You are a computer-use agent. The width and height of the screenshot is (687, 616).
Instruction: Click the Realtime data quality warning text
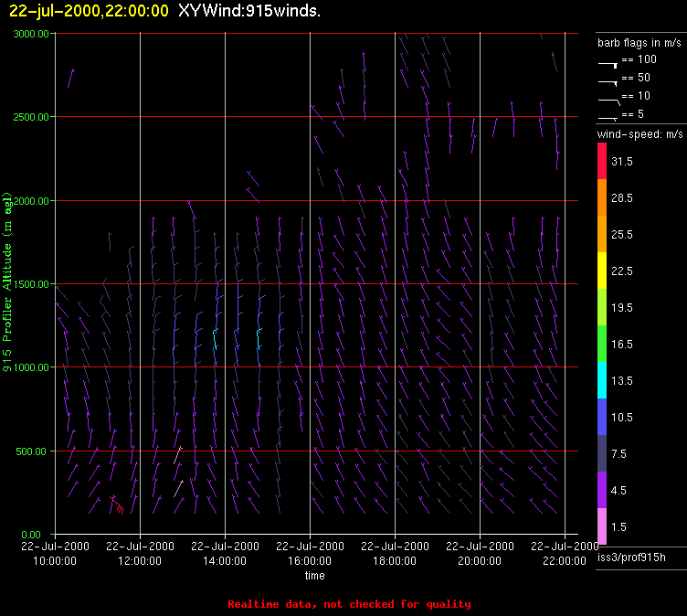[349, 604]
